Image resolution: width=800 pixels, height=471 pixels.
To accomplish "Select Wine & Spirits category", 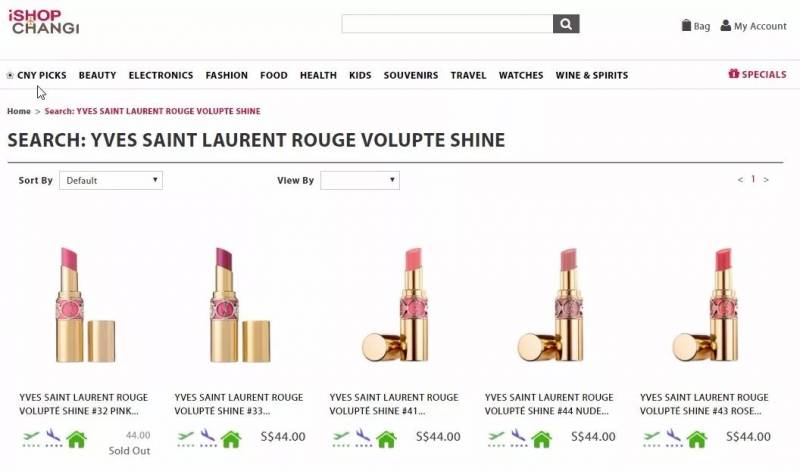I will 592,75.
